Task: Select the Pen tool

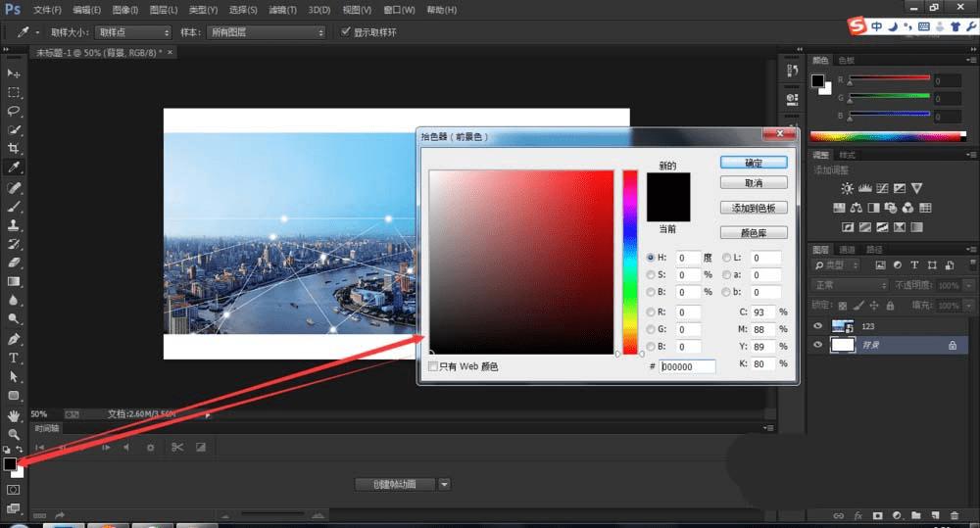Action: (x=13, y=339)
